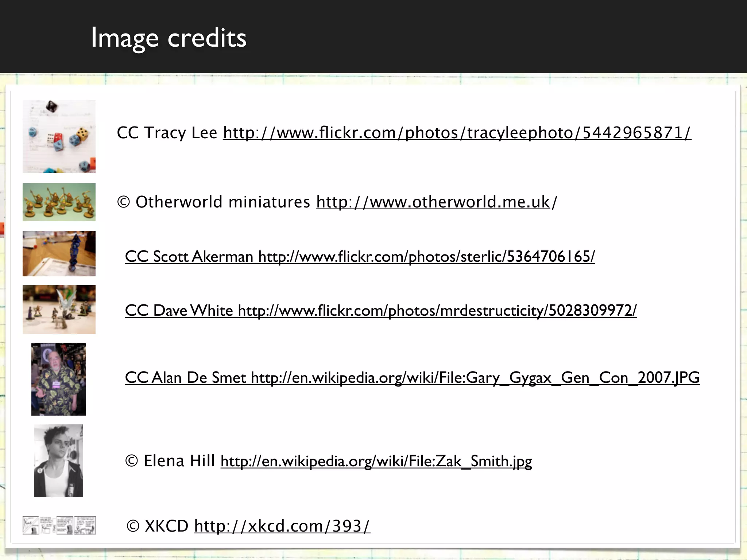Select the colorful dice photo thumbnail
The height and width of the screenshot is (560, 747).
pos(59,136)
